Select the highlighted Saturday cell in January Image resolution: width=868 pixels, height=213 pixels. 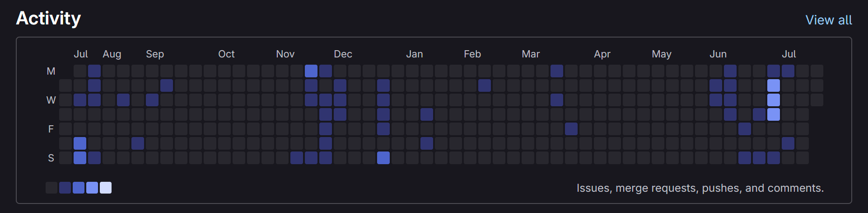coord(427,143)
